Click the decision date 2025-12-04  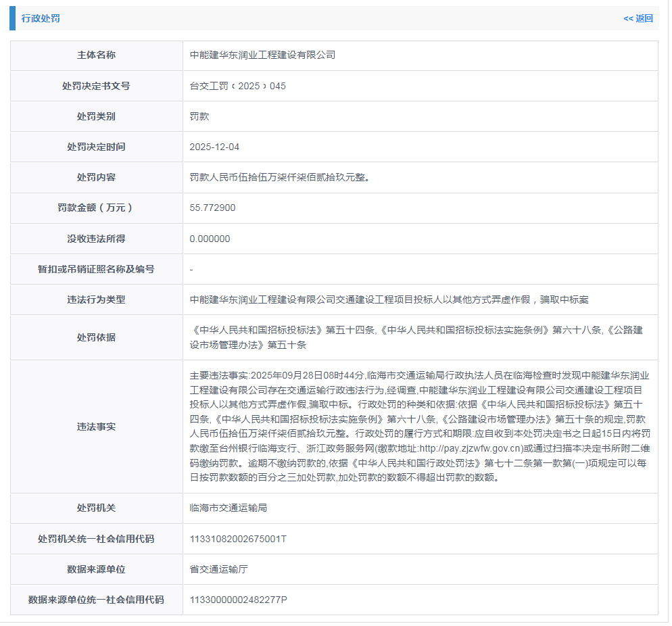pyautogui.click(x=214, y=147)
